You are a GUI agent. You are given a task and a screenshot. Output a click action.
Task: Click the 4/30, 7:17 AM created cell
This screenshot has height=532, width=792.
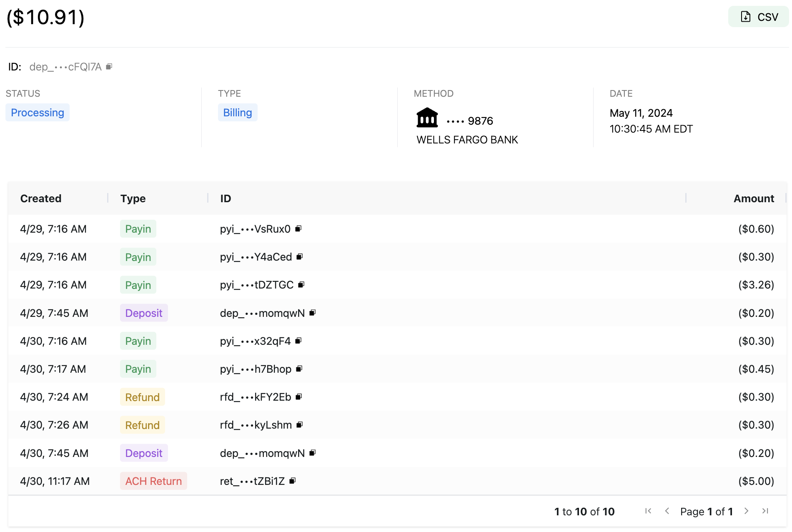point(53,369)
